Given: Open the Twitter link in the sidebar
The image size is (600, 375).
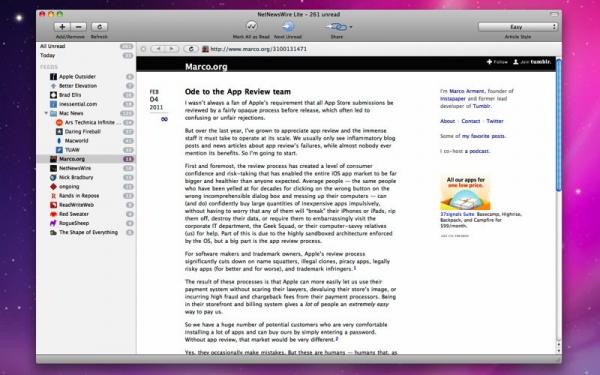Looking at the screenshot, I should 495,121.
